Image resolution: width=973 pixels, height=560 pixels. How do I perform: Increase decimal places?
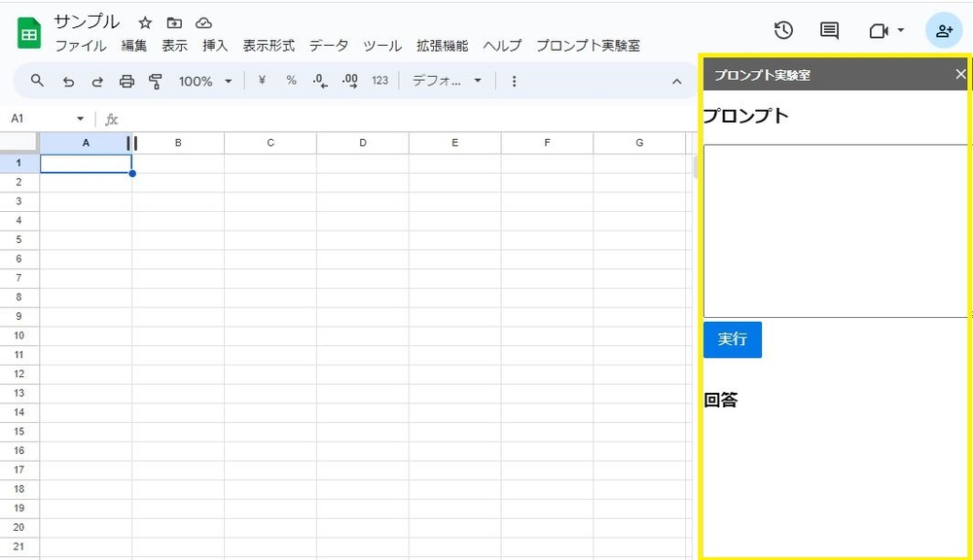(350, 81)
